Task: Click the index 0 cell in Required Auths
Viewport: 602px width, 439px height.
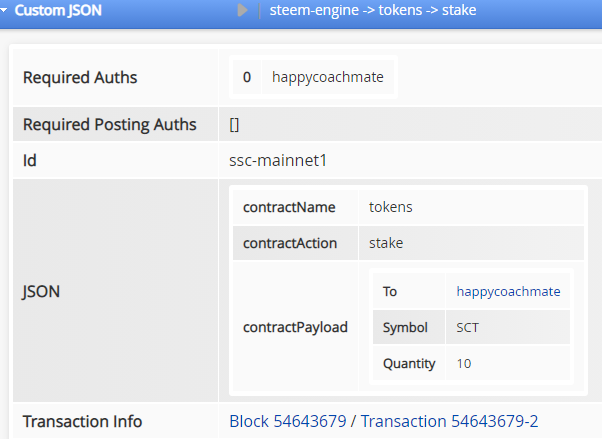Action: tap(247, 77)
